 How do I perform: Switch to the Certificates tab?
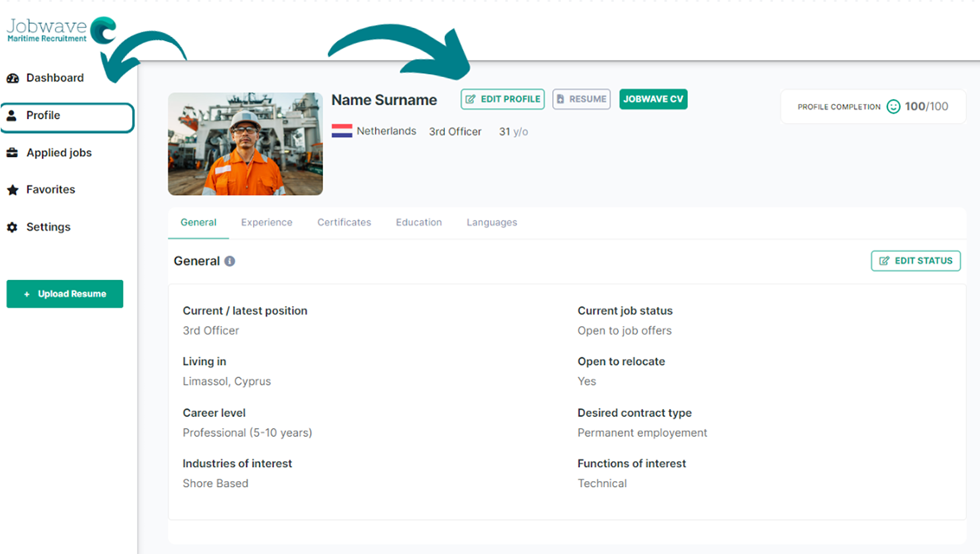(x=344, y=222)
